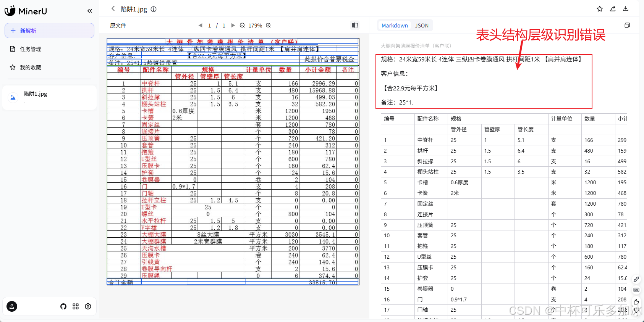Click the 连接片 cell in result table
Image resolution: width=644 pixels, height=322 pixels.
click(x=431, y=214)
